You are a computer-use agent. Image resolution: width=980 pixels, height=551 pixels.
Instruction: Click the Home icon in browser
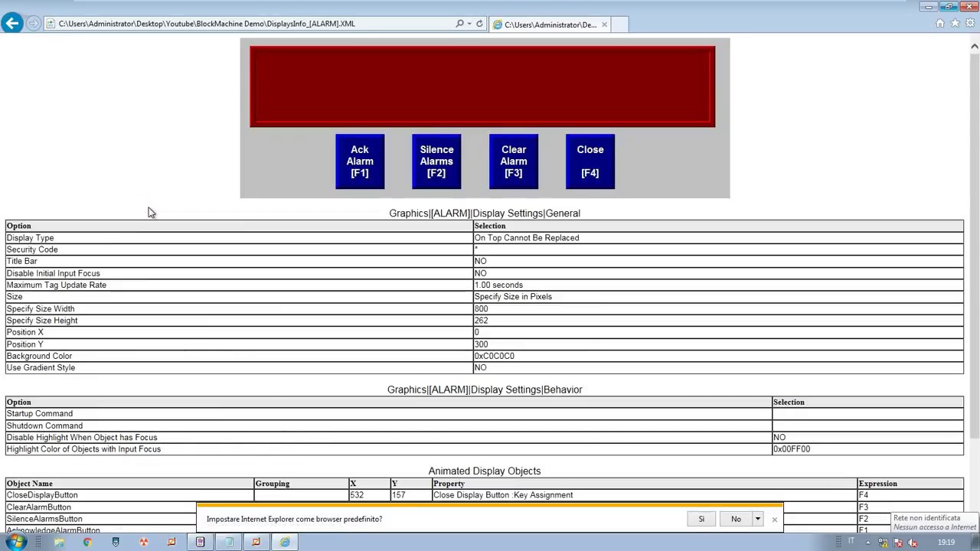click(940, 24)
